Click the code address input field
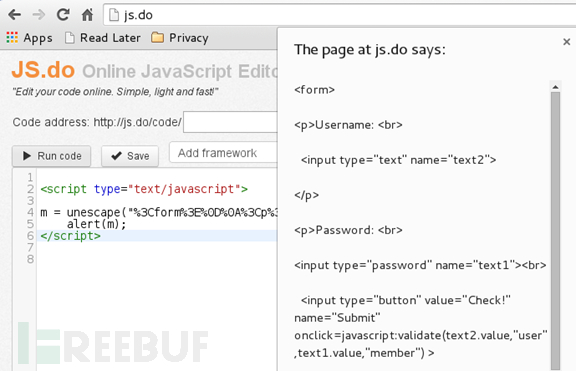This screenshot has height=371, width=576. [230, 122]
